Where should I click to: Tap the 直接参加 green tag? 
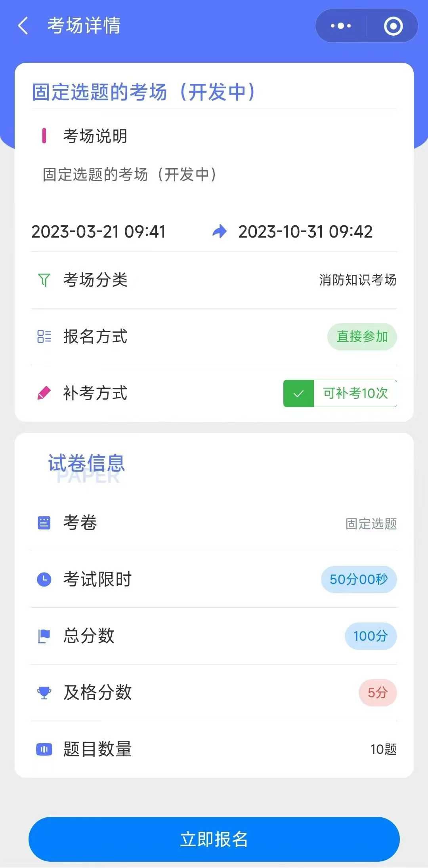[x=362, y=337]
